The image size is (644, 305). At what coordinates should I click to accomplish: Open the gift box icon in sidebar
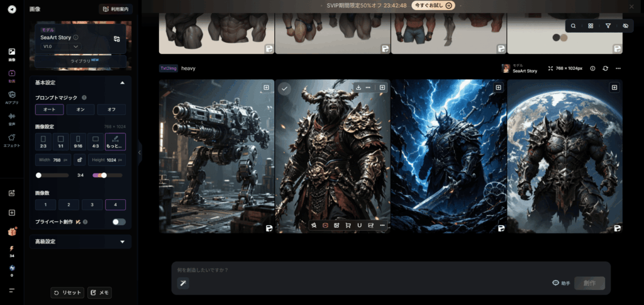(x=11, y=231)
